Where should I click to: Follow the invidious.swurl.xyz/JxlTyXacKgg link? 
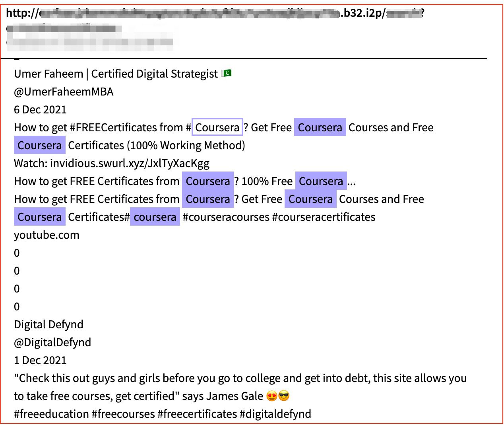[130, 164]
